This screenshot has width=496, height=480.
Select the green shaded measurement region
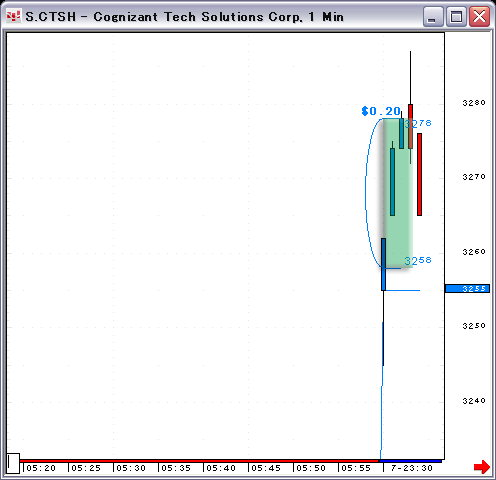coord(398,193)
